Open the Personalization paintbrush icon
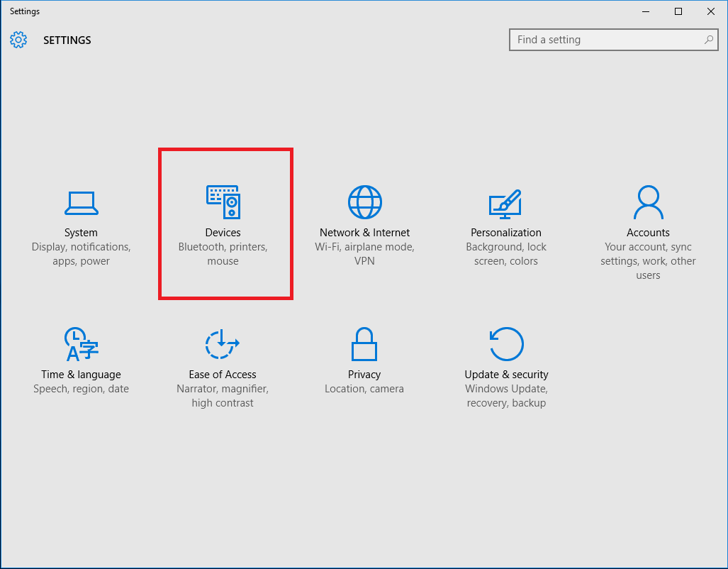Viewport: 728px width, 569px height. coord(505,204)
